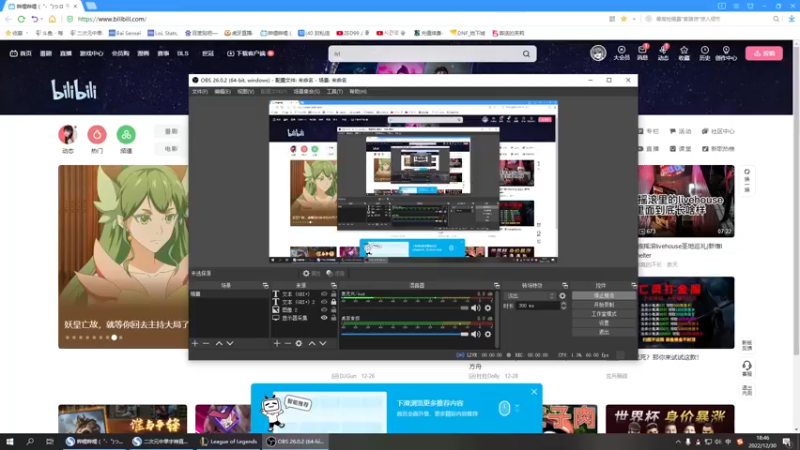The image size is (800, 450).
Task: Toggle visibility of 文本 (GDI+) 2 source
Action: 324,302
